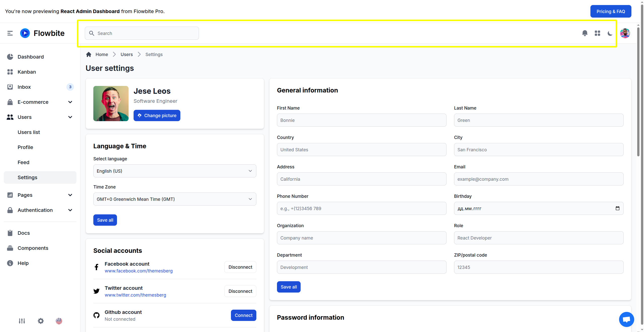Open the chat bubble floating button
Screen dimensions: 644x332
(626, 319)
